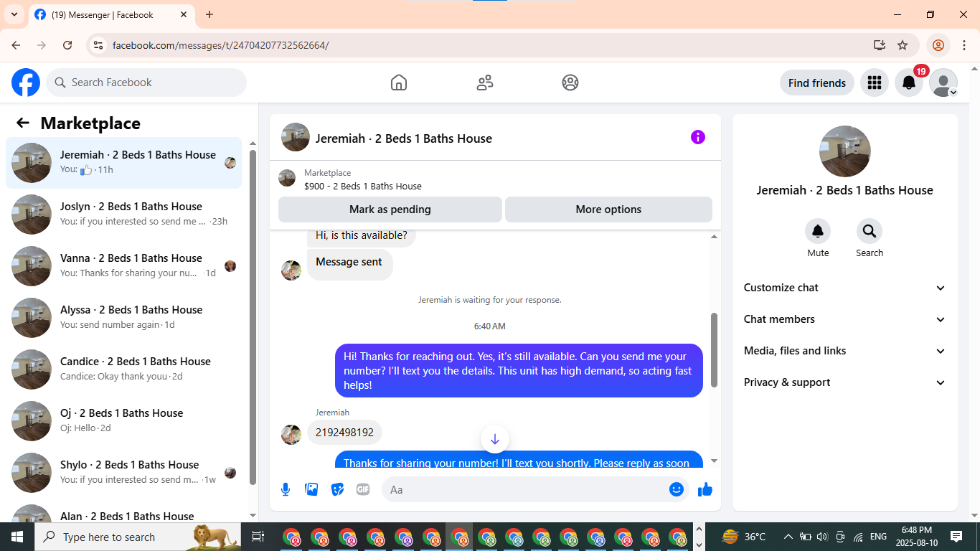
Task: Open the emoji picker in message box
Action: coord(677,489)
